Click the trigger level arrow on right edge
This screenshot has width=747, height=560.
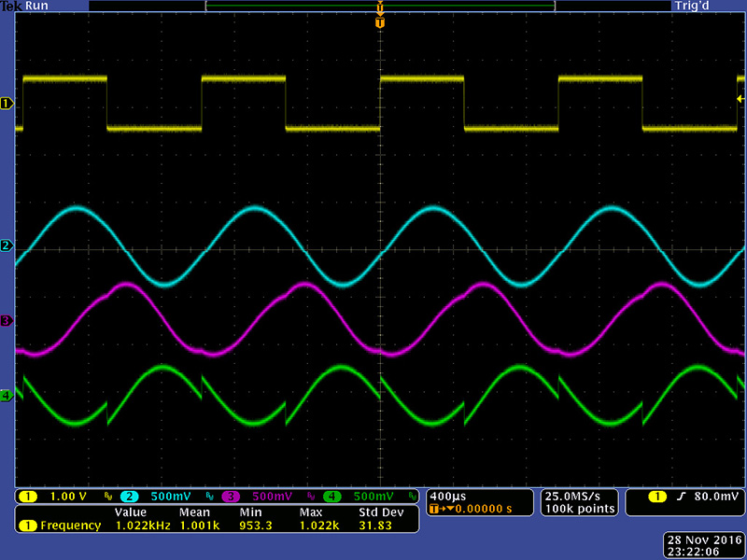pos(740,99)
